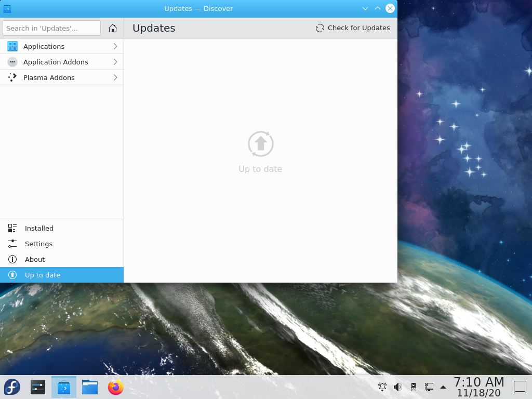Click the Installed list icon

(12, 229)
